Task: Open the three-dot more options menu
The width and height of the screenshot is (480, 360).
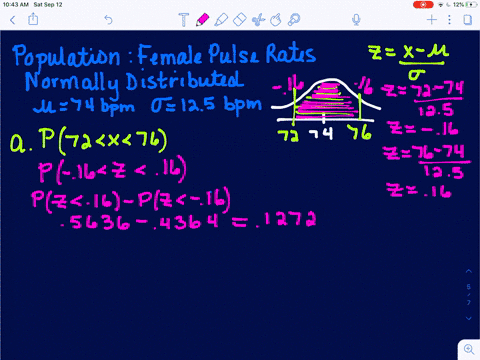Action: (x=449, y=20)
